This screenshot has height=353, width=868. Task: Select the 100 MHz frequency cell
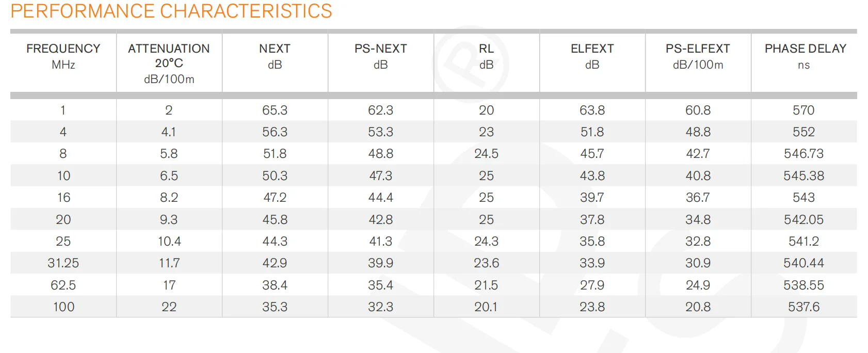coord(63,307)
